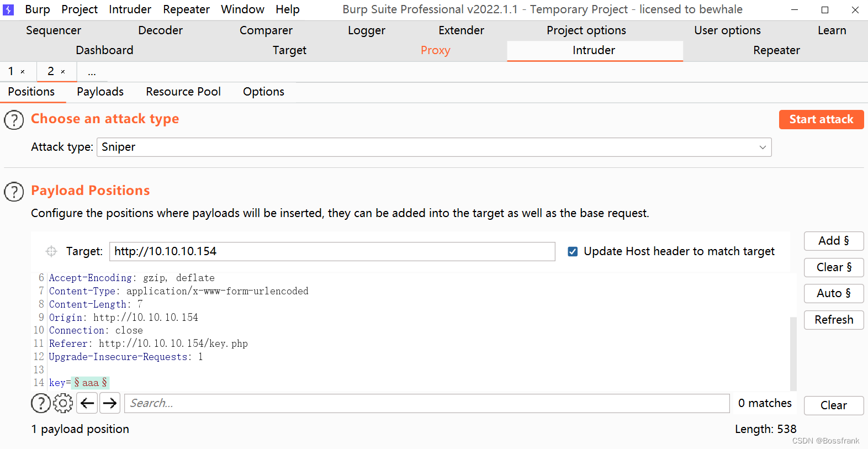
Task: Open the Attack type Sniper dropdown
Action: coord(434,147)
